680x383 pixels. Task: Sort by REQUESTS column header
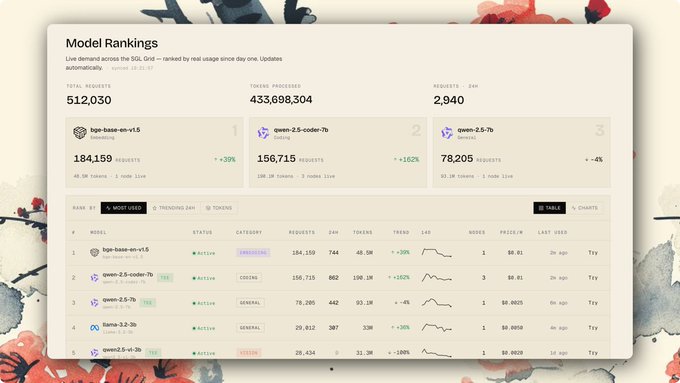[302, 232]
